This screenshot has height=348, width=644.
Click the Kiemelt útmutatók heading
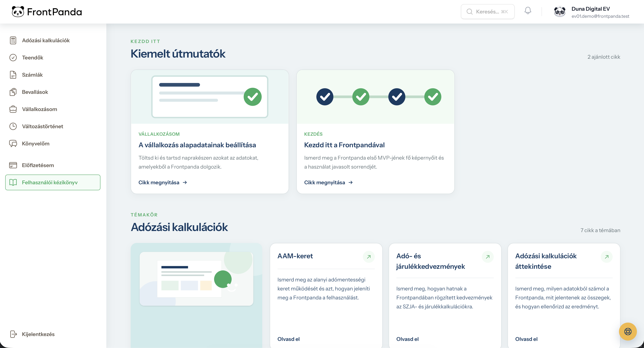click(x=178, y=54)
